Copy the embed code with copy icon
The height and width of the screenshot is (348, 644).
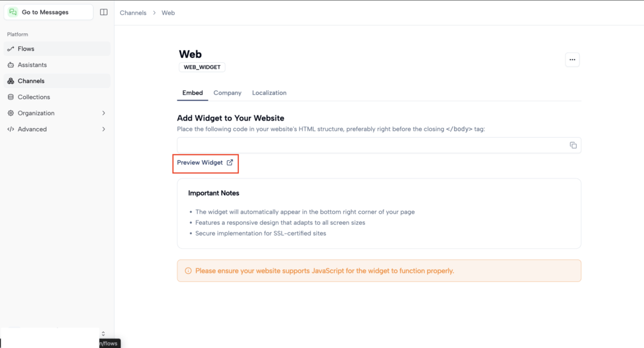pyautogui.click(x=573, y=145)
